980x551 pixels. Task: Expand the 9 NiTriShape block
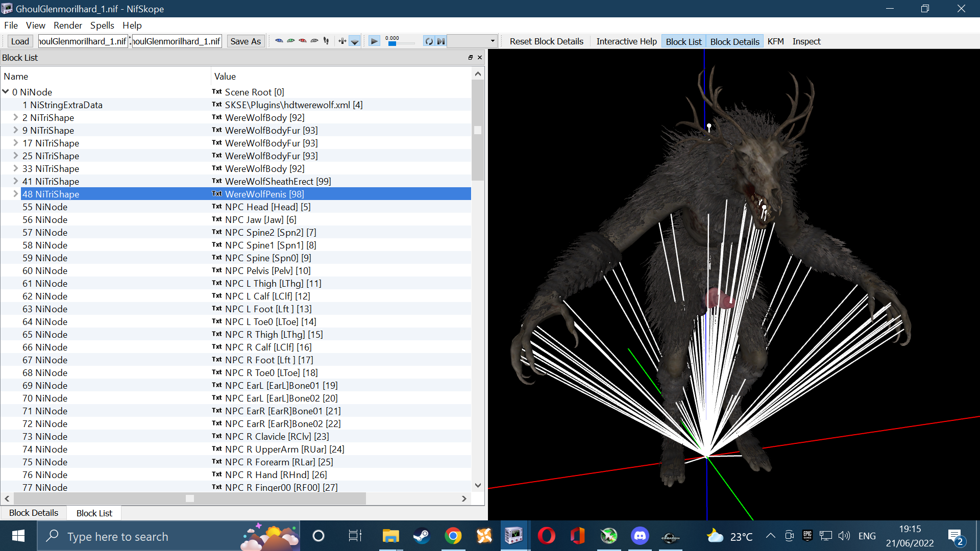pos(16,130)
